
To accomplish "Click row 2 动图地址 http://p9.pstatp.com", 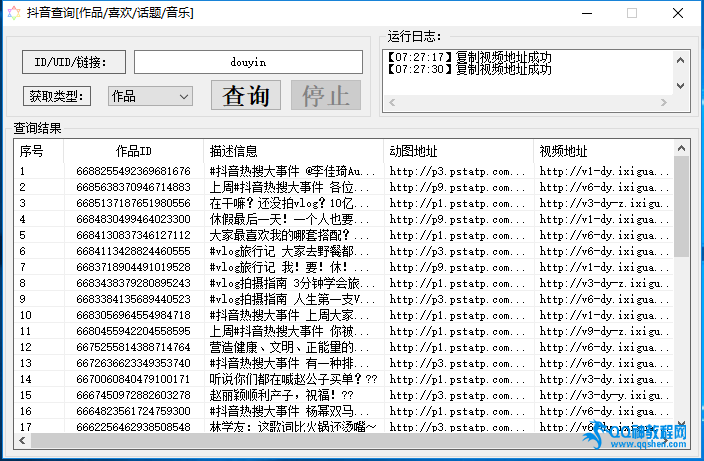I will tap(457, 187).
